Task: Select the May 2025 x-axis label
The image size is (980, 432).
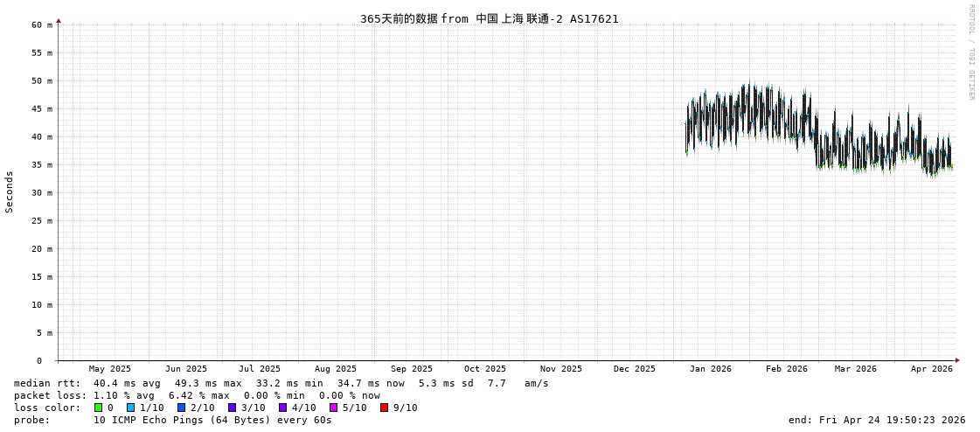Action: click(110, 369)
